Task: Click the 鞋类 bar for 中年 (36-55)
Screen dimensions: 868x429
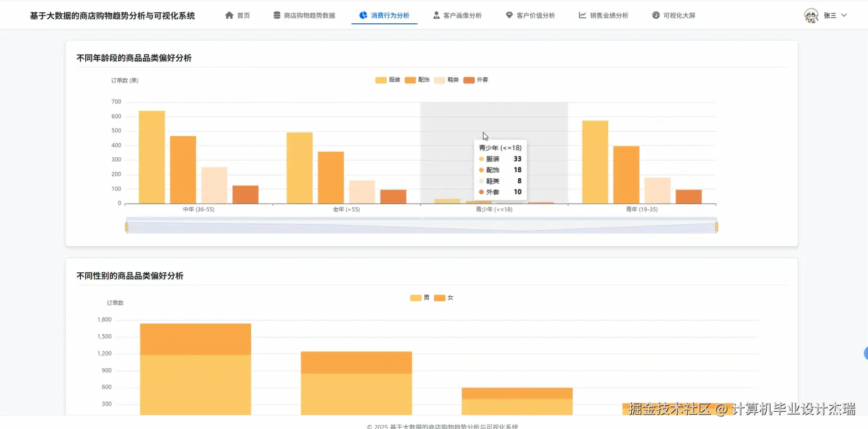Action: pos(214,185)
